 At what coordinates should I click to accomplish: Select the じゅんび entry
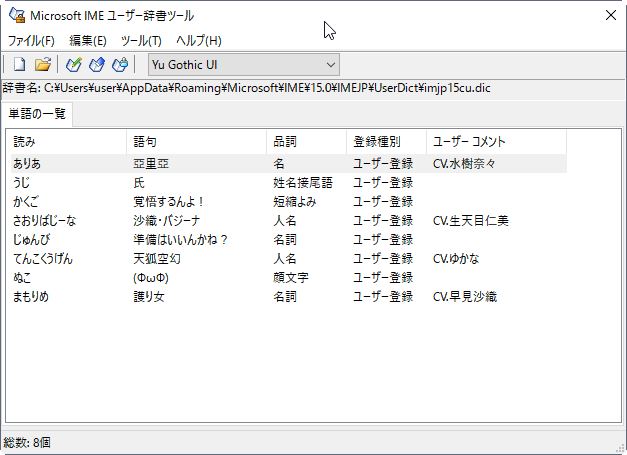(32, 239)
